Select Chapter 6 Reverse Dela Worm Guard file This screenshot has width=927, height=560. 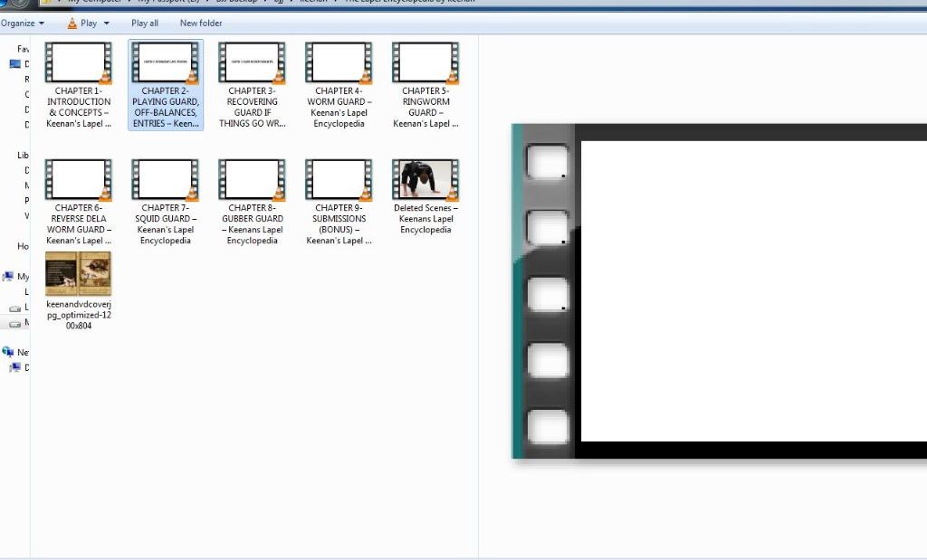point(79,180)
